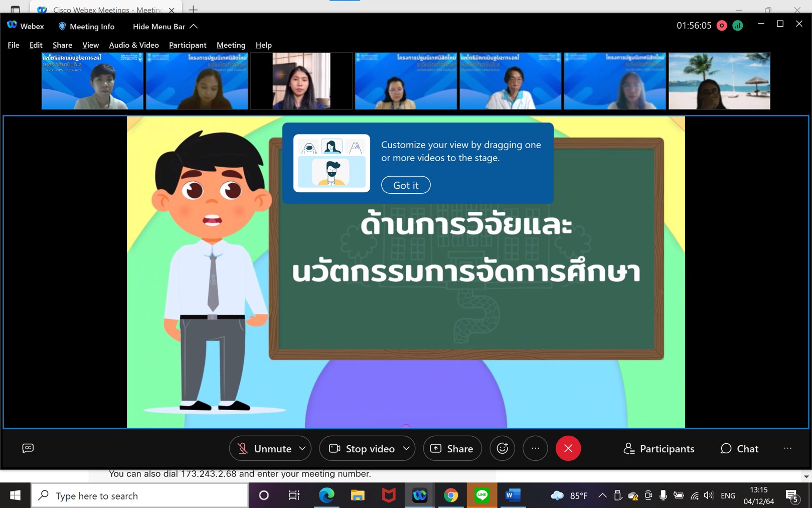The width and height of the screenshot is (812, 508).
Task: Toggle the Participants panel
Action: [x=659, y=448]
